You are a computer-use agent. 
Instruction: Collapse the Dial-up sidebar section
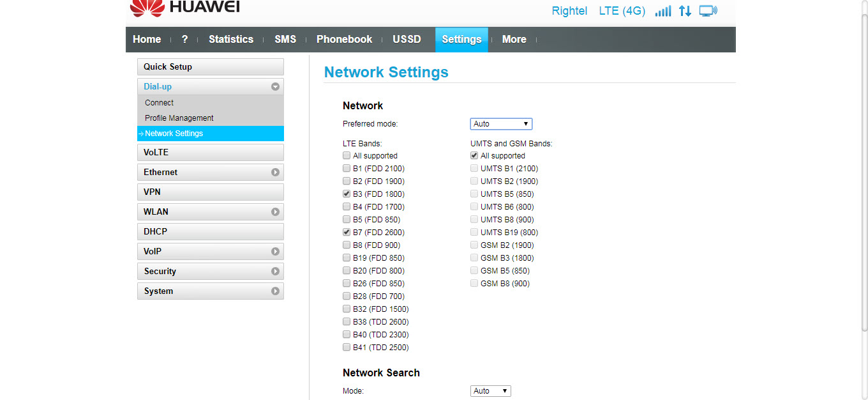tap(210, 87)
